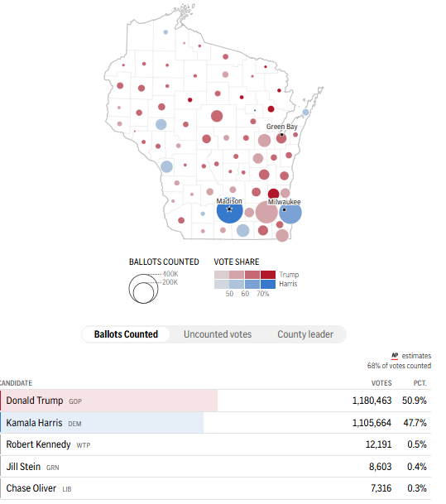Click the VOTES column header

tap(381, 383)
